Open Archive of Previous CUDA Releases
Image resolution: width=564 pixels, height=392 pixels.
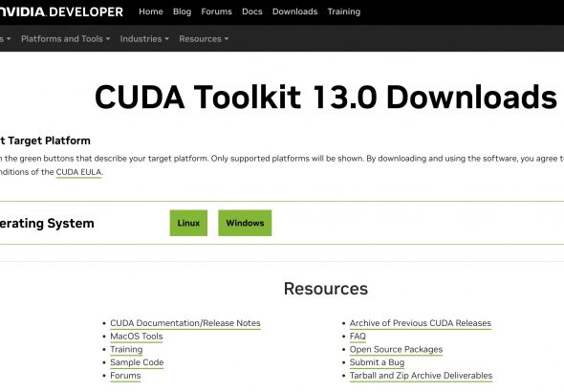click(x=420, y=323)
